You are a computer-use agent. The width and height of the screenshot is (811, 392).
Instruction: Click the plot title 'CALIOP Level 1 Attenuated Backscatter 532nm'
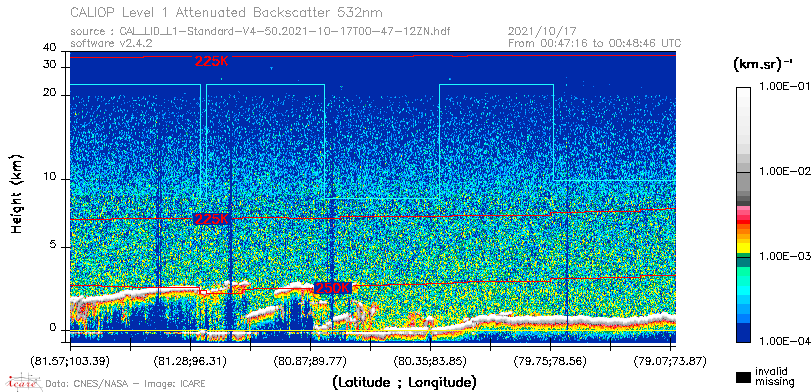click(x=227, y=12)
